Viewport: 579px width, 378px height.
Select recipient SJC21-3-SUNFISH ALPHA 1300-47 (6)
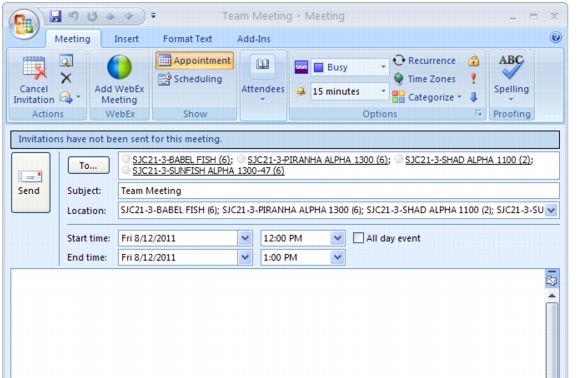click(208, 171)
